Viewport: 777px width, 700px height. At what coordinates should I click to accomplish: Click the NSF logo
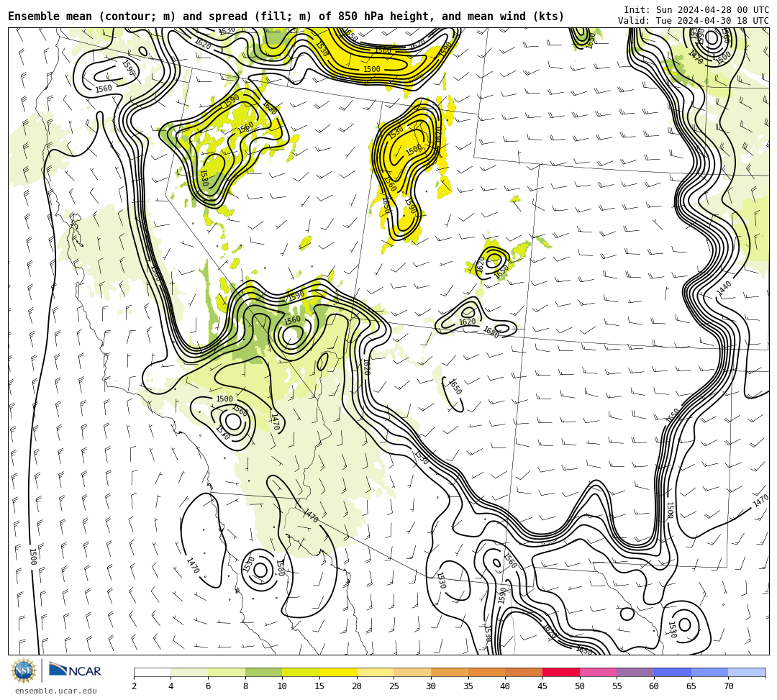[x=23, y=671]
